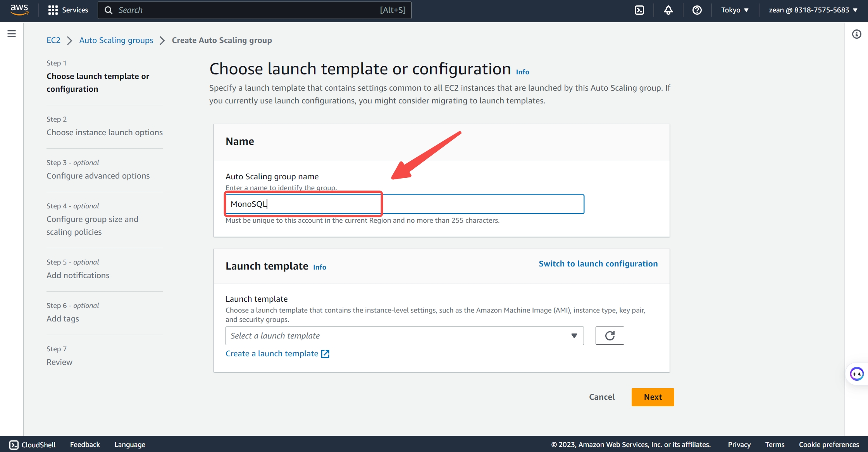Viewport: 868px width, 452px height.
Task: Open Terms link in footer
Action: 775,445
